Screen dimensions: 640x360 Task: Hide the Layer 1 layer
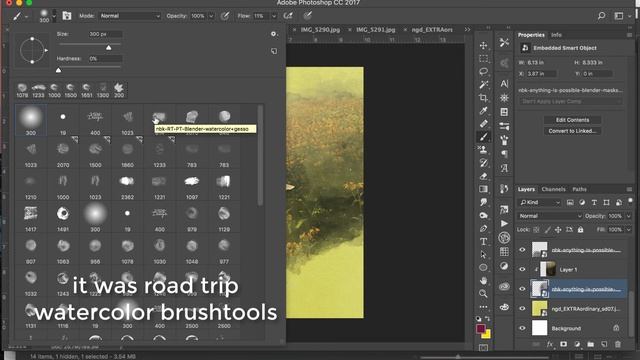(x=522, y=269)
